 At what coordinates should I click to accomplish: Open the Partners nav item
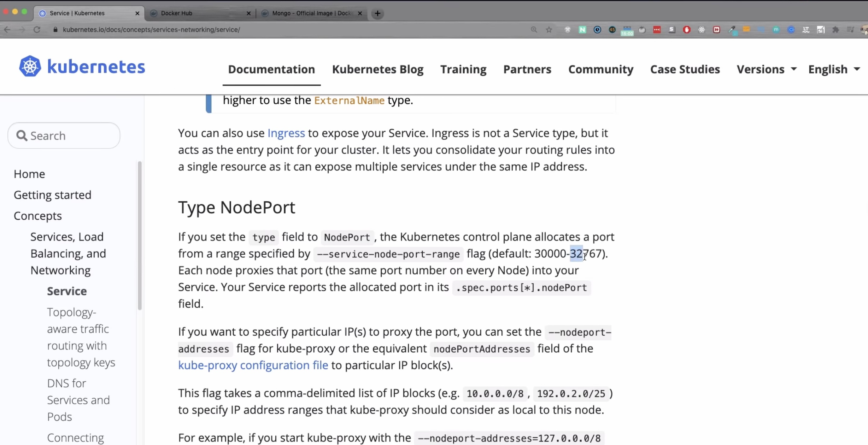pyautogui.click(x=527, y=69)
